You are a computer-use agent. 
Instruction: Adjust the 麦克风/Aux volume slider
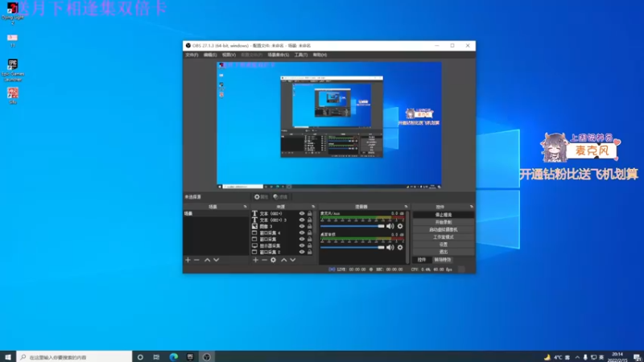click(353, 226)
